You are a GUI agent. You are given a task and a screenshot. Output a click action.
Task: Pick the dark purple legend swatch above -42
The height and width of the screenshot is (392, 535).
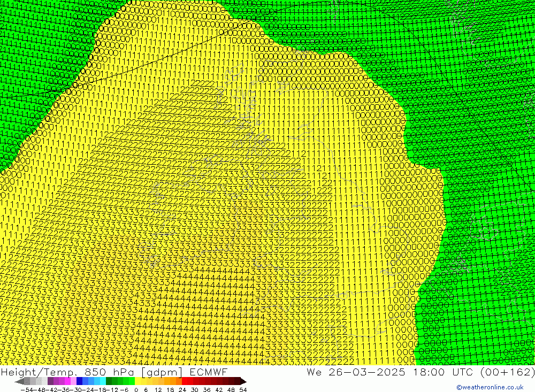(50, 381)
